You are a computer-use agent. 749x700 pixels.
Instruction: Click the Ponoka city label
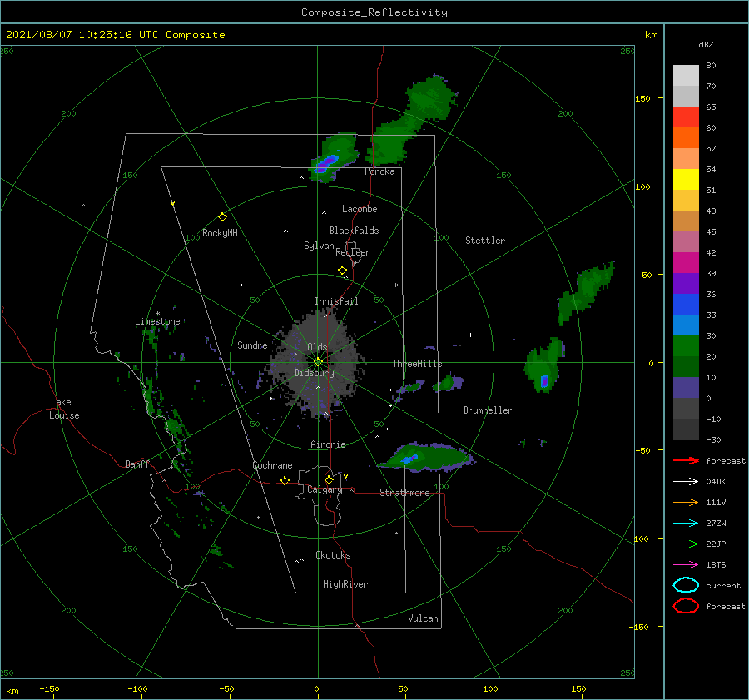pos(379,171)
